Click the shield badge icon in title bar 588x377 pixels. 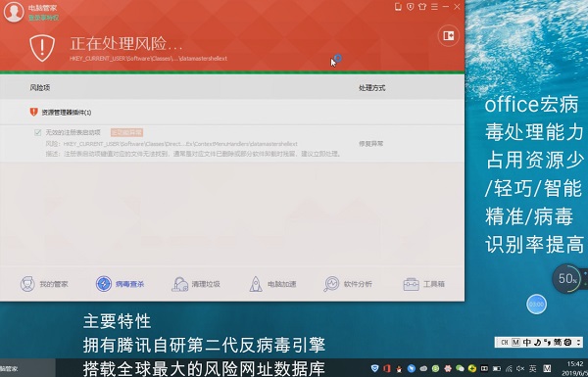411,7
